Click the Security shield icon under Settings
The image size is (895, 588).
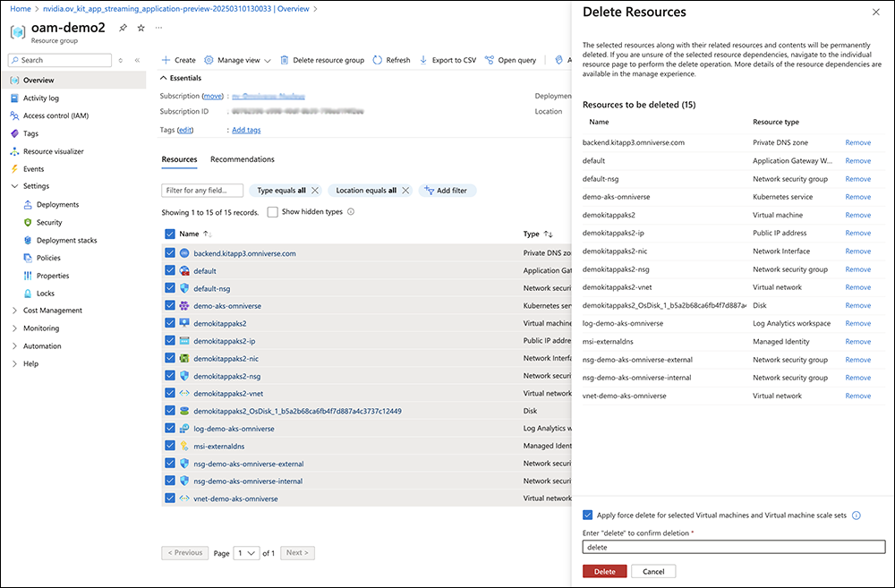pyautogui.click(x=28, y=222)
